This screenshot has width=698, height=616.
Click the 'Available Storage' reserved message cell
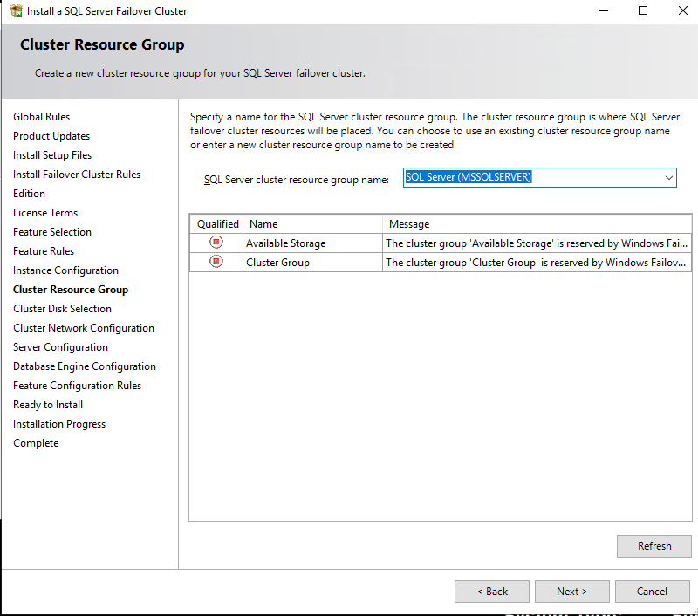click(x=537, y=243)
